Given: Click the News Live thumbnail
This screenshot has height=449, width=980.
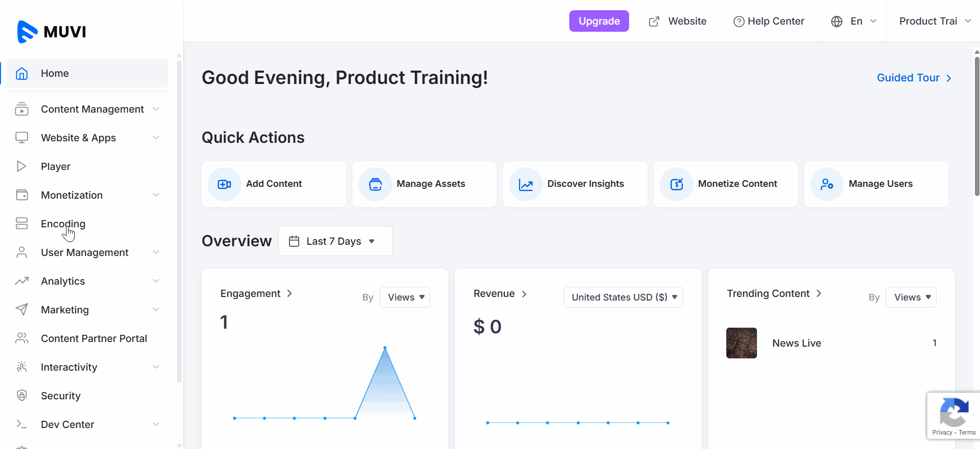Looking at the screenshot, I should 741,343.
